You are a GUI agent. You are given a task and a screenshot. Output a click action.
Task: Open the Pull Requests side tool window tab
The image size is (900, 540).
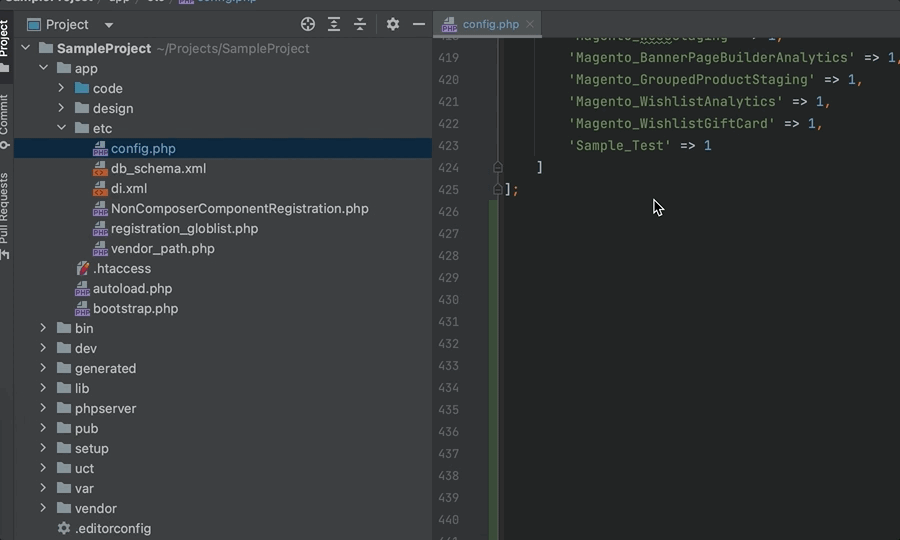(5, 215)
